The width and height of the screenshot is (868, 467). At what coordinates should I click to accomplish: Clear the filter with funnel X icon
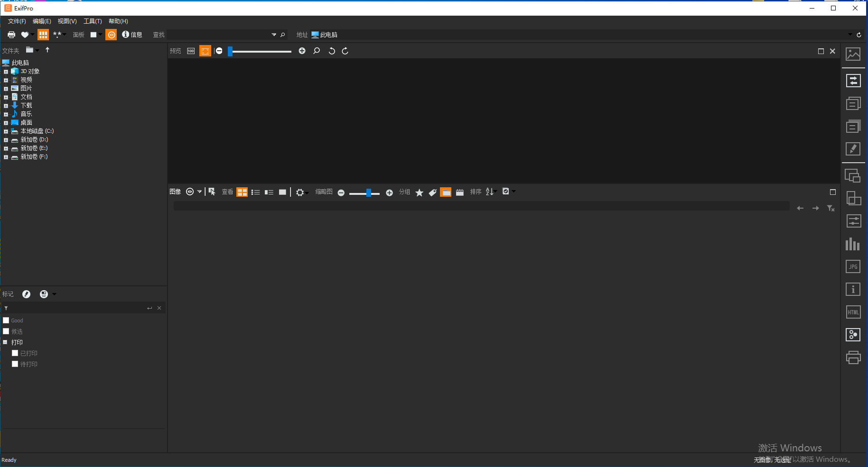[x=831, y=208]
